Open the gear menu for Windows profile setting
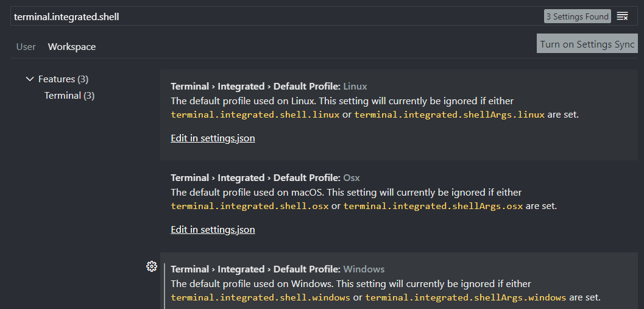Viewport: 644px width, 309px height. click(x=152, y=266)
